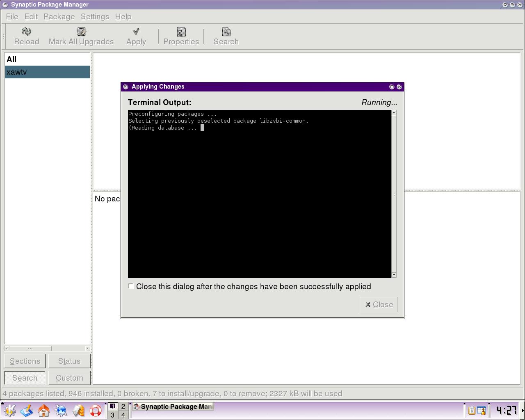Close the Applying Changes dialog window
This screenshot has width=525, height=420.
pos(399,87)
